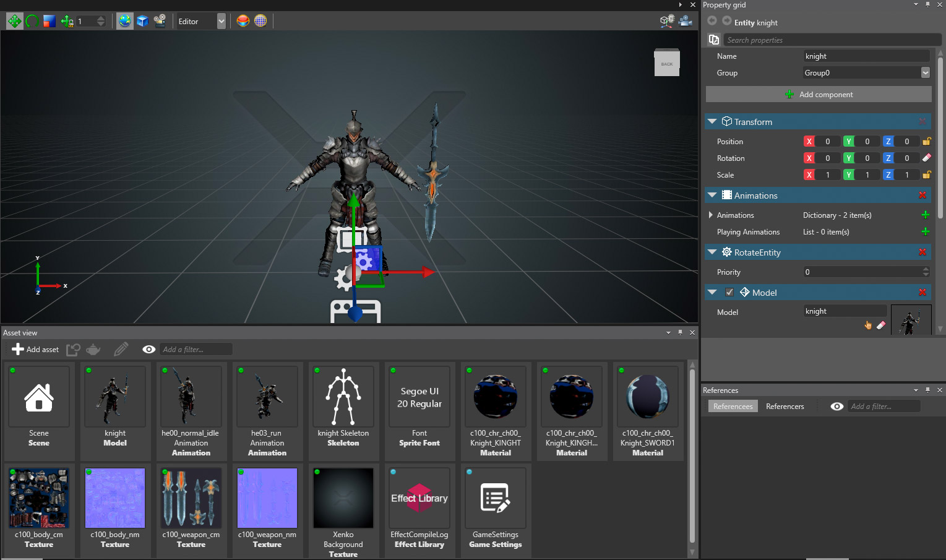This screenshot has height=560, width=946.
Task: Select the Referencees tab
Action: click(733, 407)
